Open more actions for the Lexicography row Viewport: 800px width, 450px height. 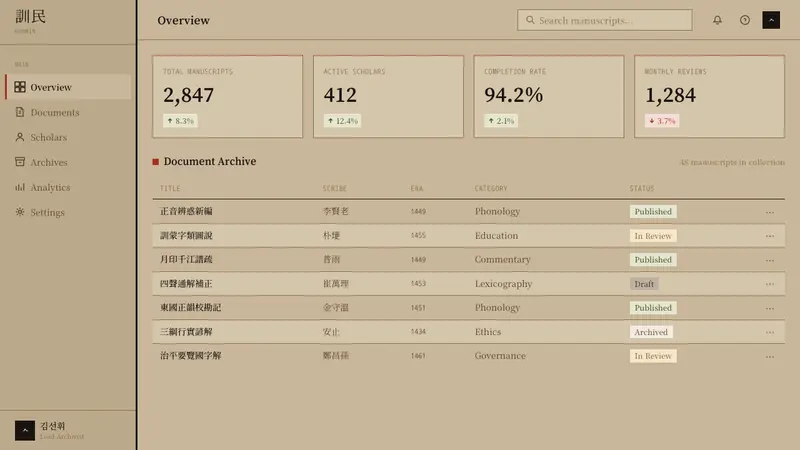pos(770,284)
